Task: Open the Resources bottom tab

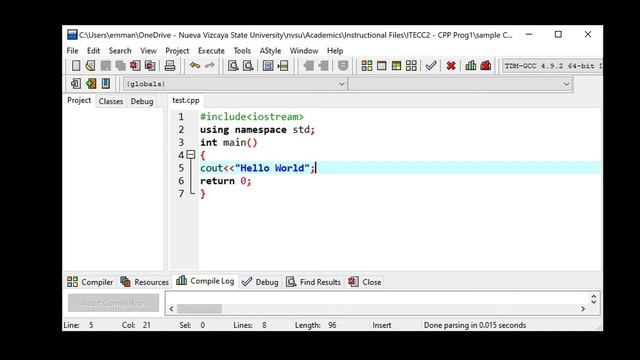Action: pyautogui.click(x=144, y=282)
